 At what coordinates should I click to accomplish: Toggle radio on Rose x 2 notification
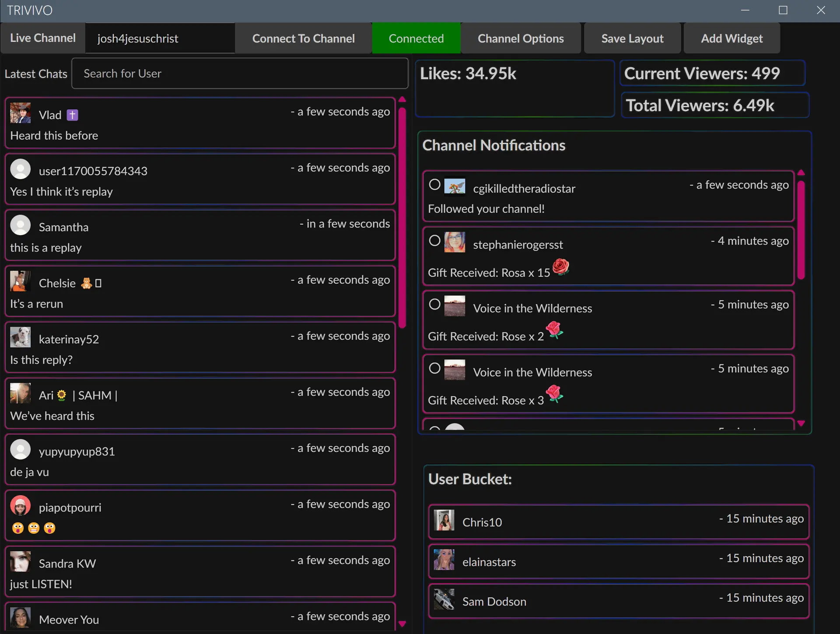pyautogui.click(x=434, y=304)
